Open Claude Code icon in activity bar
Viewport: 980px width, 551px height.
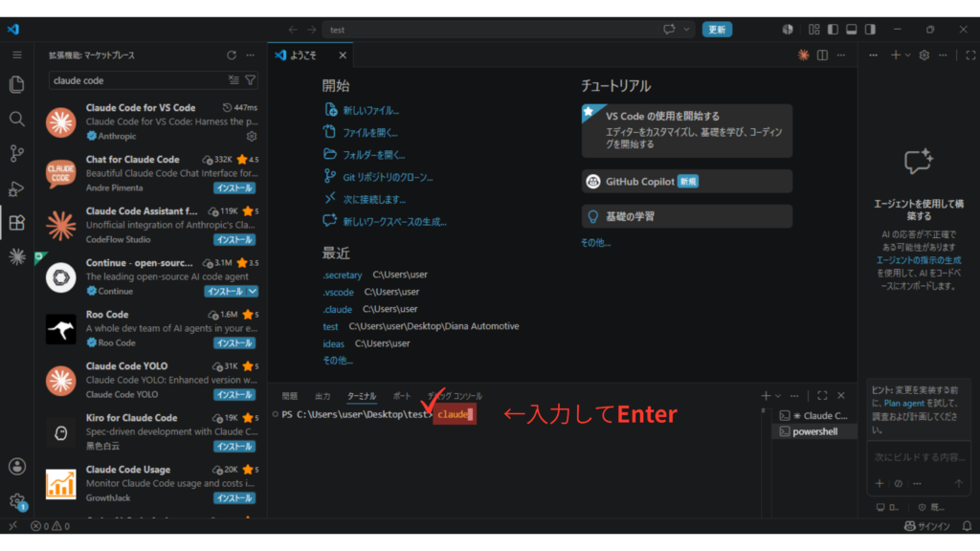tap(17, 256)
